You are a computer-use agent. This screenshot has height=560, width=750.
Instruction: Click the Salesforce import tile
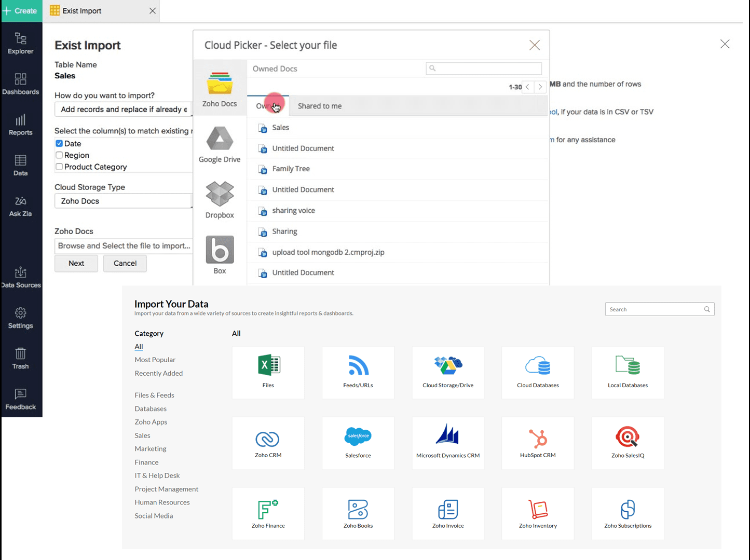tap(358, 443)
